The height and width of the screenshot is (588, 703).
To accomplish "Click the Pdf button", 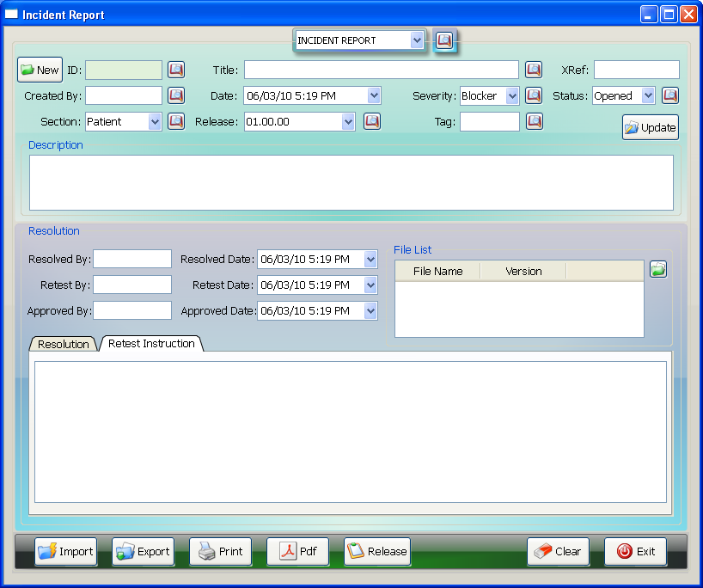I will point(298,552).
